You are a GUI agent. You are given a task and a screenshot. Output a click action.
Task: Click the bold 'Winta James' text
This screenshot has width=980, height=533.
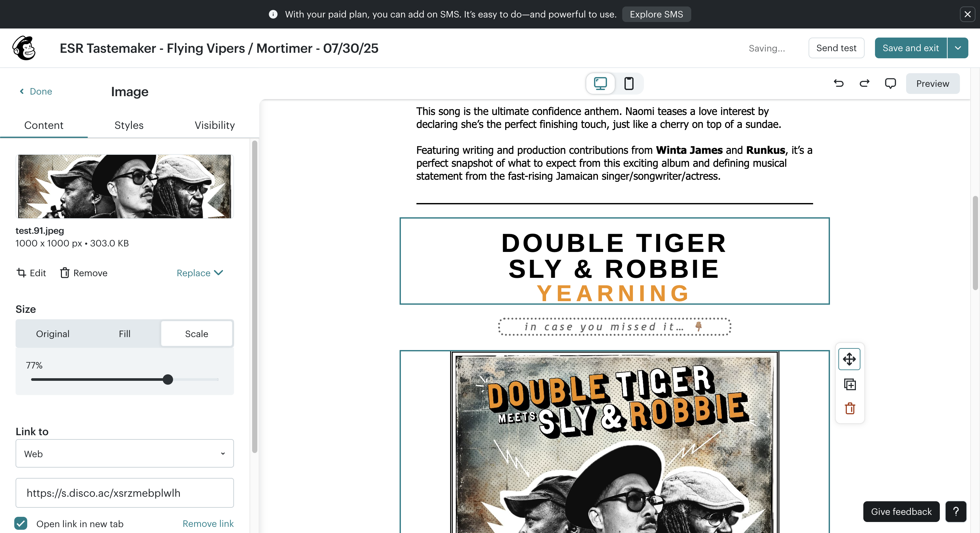point(689,150)
